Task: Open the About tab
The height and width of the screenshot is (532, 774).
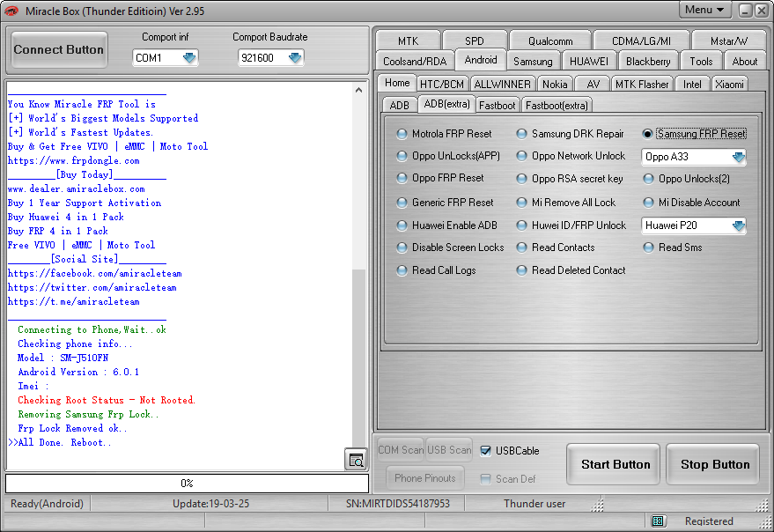Action: [x=744, y=62]
